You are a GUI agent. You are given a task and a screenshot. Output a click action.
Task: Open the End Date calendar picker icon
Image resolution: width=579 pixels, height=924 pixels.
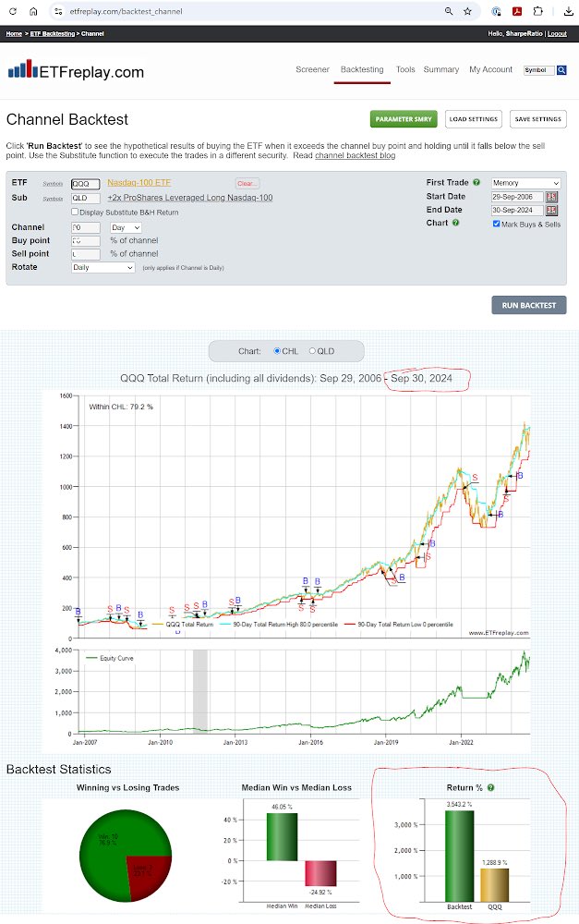pyautogui.click(x=552, y=211)
